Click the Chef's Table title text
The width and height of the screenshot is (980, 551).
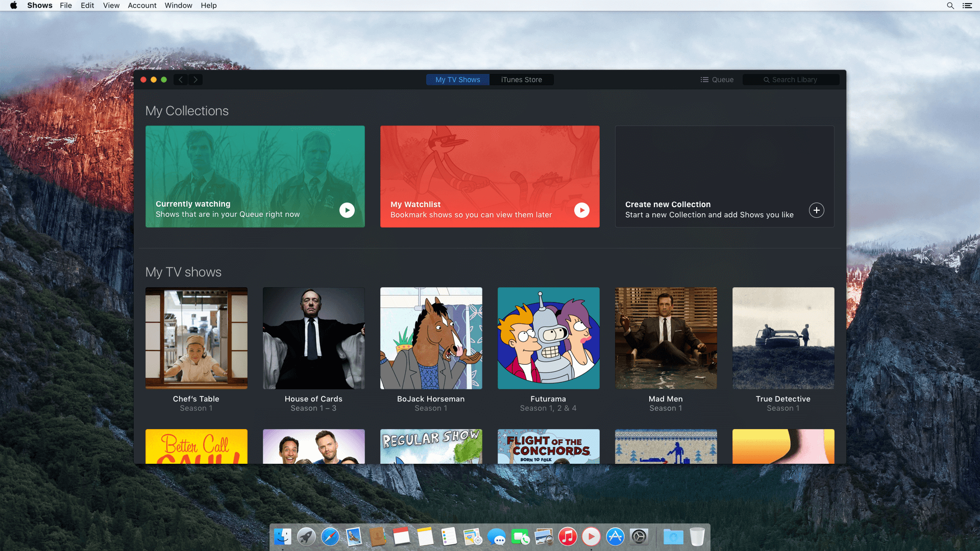click(x=196, y=399)
